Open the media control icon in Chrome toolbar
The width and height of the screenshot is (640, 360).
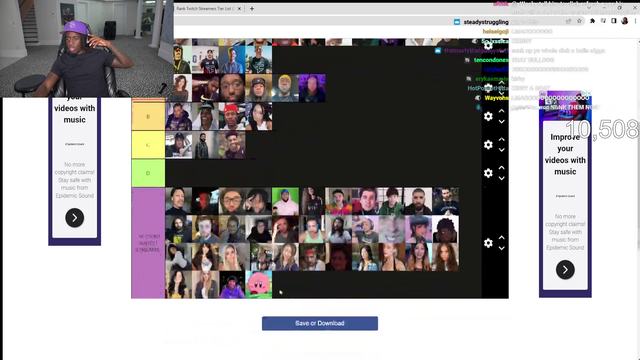[x=603, y=21]
